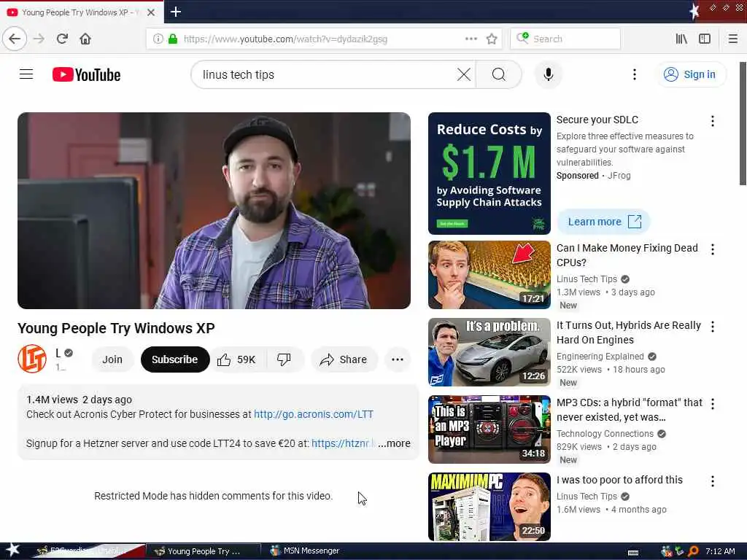Click the MP3 CDs hybrid format video title
This screenshot has width=747, height=560.
point(629,410)
